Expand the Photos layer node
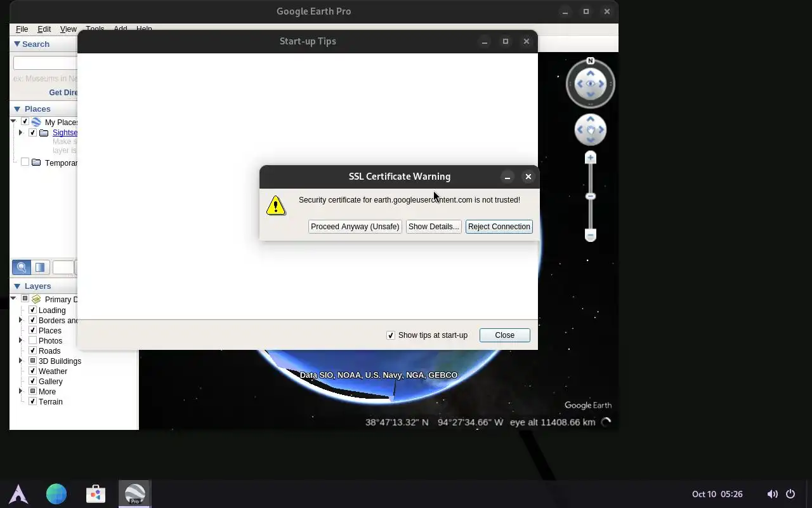The height and width of the screenshot is (508, 812). click(21, 341)
